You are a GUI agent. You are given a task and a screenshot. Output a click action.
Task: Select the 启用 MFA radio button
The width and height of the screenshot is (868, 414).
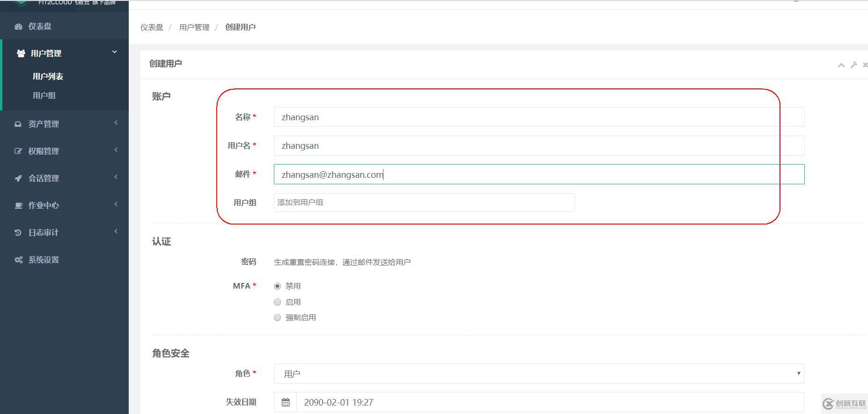[x=277, y=302]
